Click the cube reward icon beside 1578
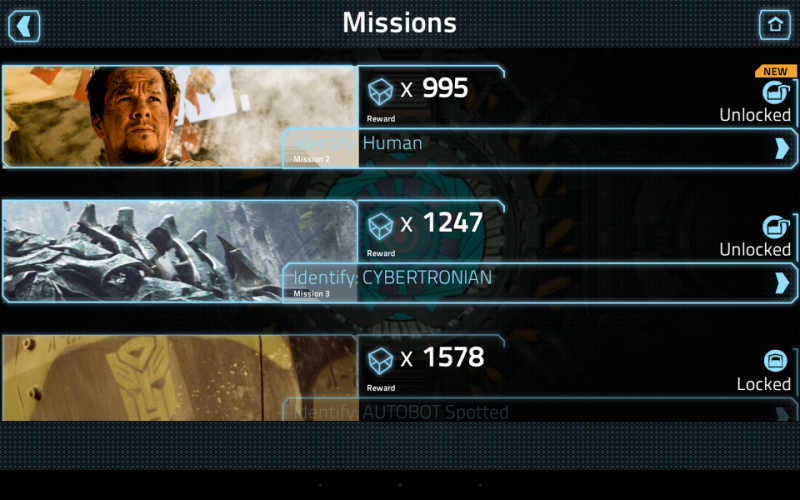Image resolution: width=800 pixels, height=500 pixels. [381, 361]
